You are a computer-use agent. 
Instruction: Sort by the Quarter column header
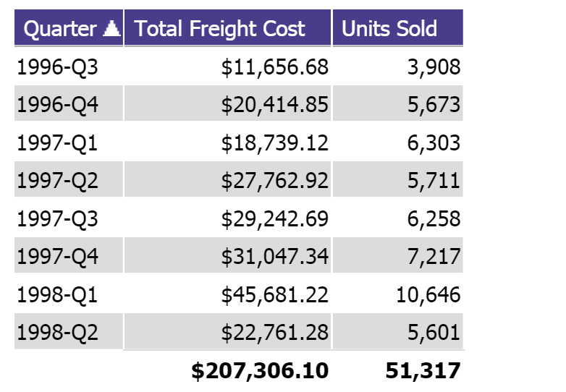(69, 27)
